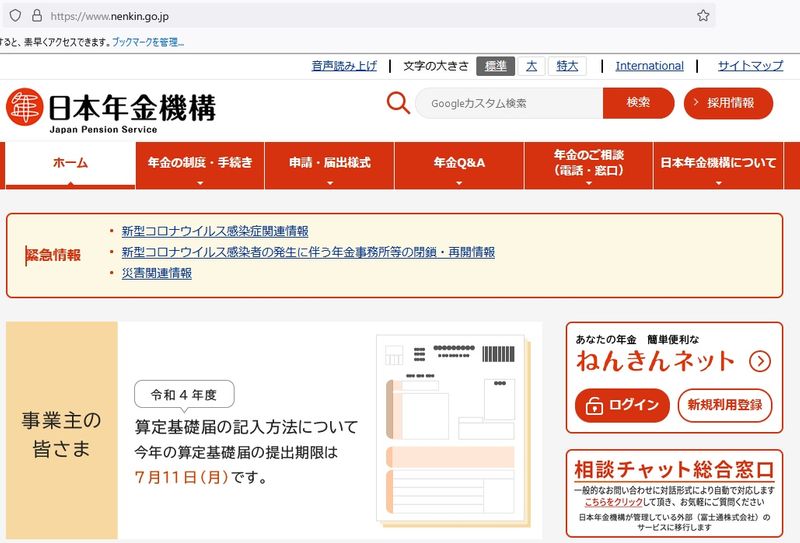This screenshot has height=543, width=800.
Task: Expand the 年金の制度・手続き menu
Action: [200, 165]
